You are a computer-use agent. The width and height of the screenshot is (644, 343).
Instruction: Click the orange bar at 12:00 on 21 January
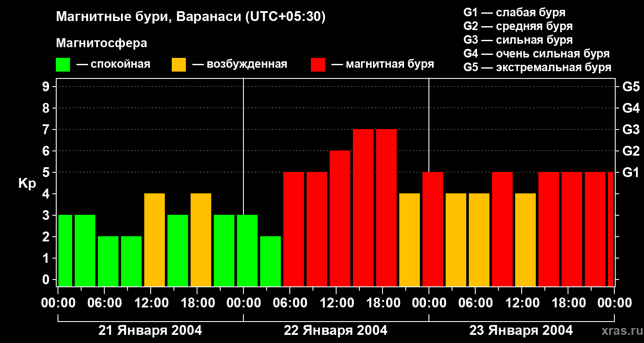point(155,240)
